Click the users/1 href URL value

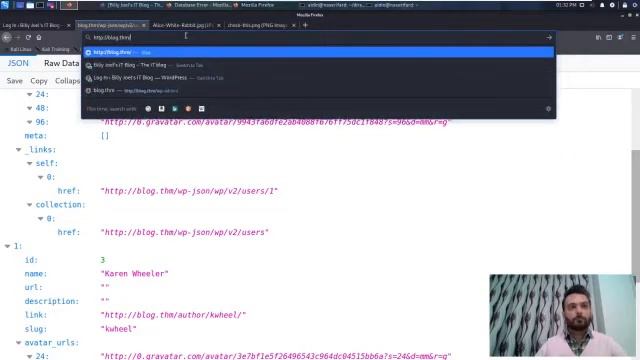click(189, 191)
